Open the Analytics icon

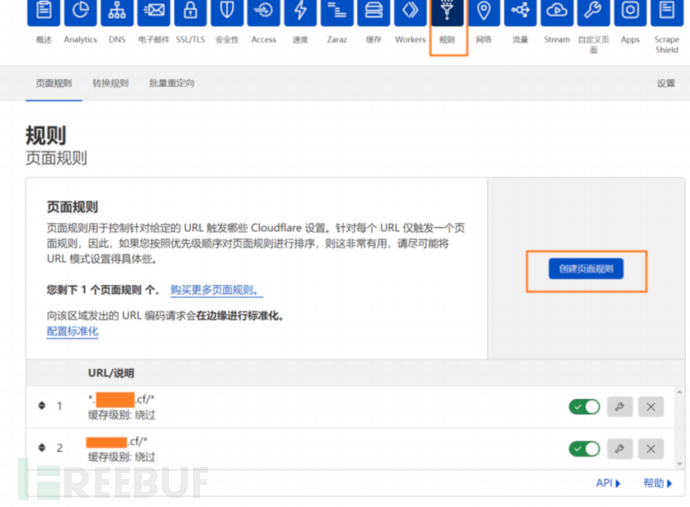click(80, 12)
